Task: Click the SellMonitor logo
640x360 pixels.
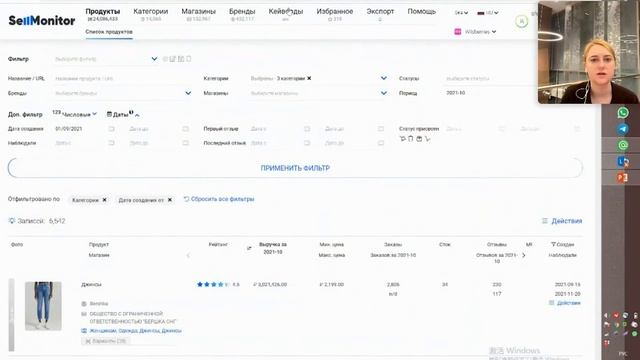Action: pos(42,20)
